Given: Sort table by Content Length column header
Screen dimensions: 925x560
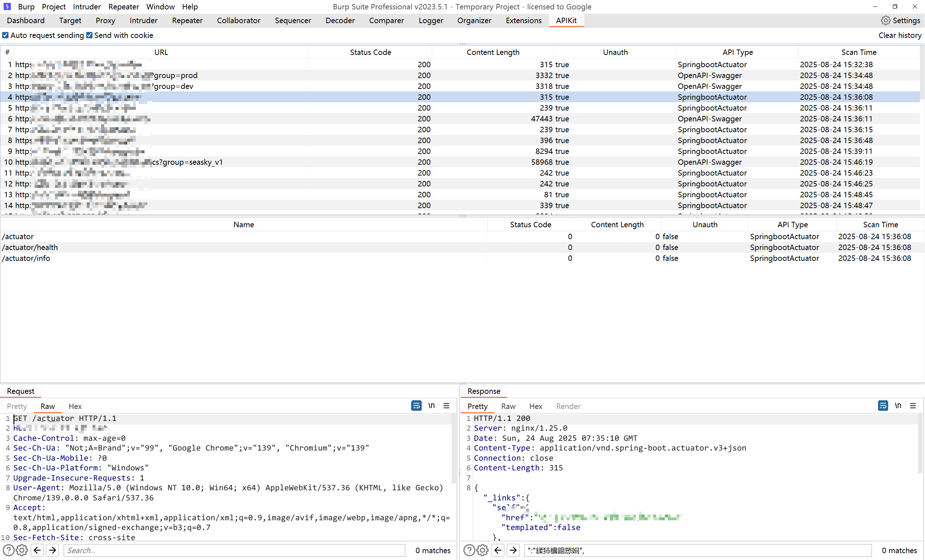Looking at the screenshot, I should coord(492,52).
